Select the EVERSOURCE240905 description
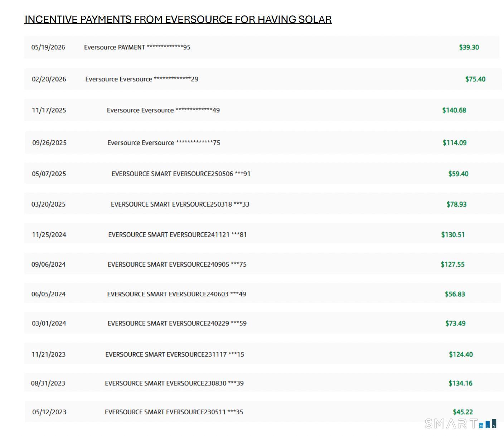 pos(177,265)
